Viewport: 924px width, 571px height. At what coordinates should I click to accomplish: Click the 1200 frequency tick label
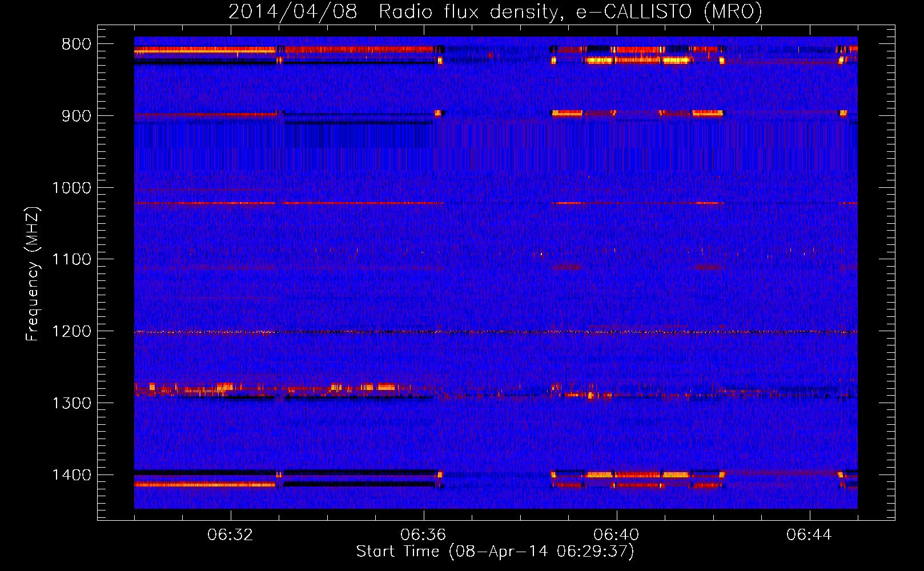71,332
